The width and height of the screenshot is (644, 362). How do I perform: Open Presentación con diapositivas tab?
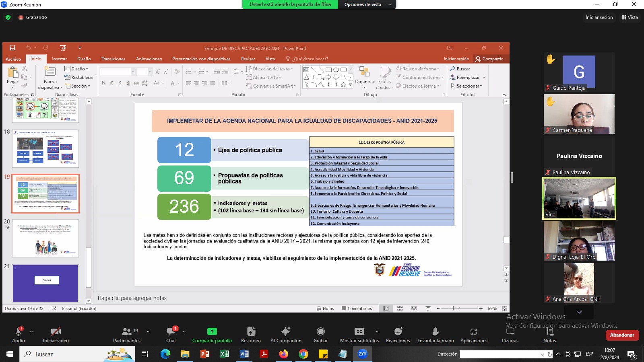(201, 59)
